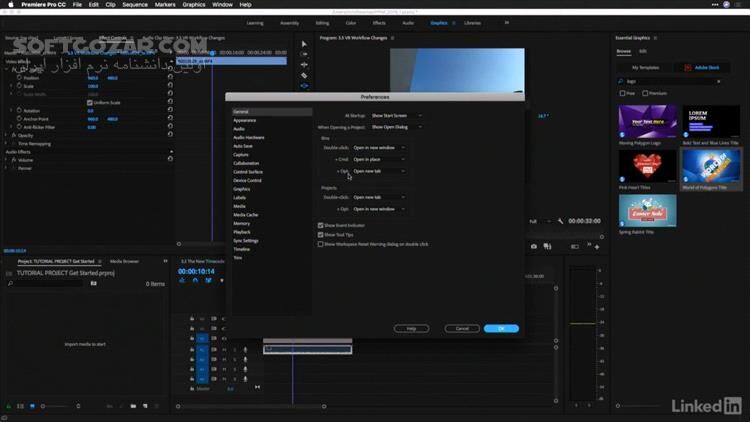
Task: Toggle linked selection in the timeline
Action: [209, 281]
